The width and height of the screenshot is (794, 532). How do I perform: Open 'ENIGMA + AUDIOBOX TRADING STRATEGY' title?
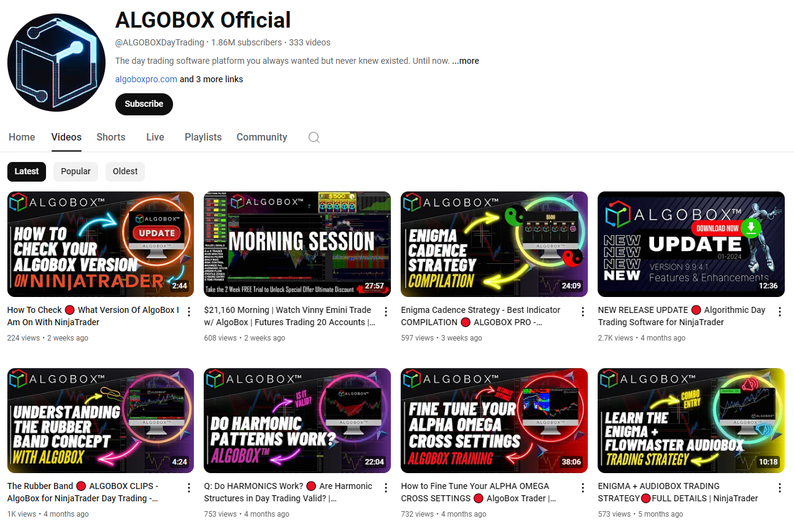tap(678, 492)
